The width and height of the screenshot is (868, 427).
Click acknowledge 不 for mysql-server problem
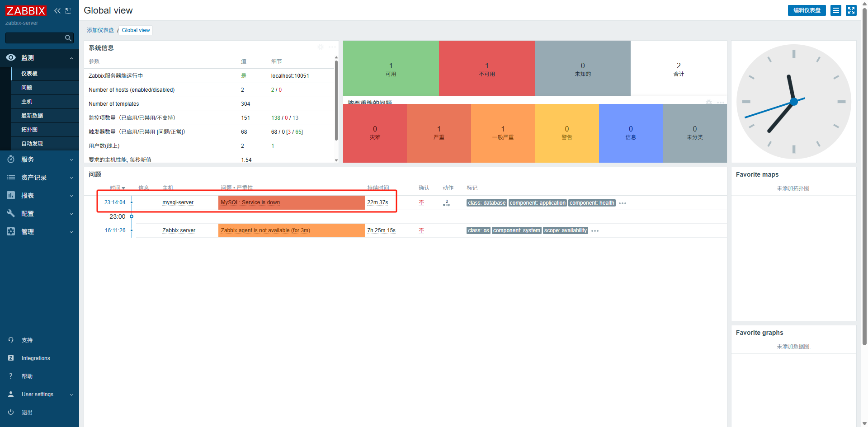coord(421,202)
